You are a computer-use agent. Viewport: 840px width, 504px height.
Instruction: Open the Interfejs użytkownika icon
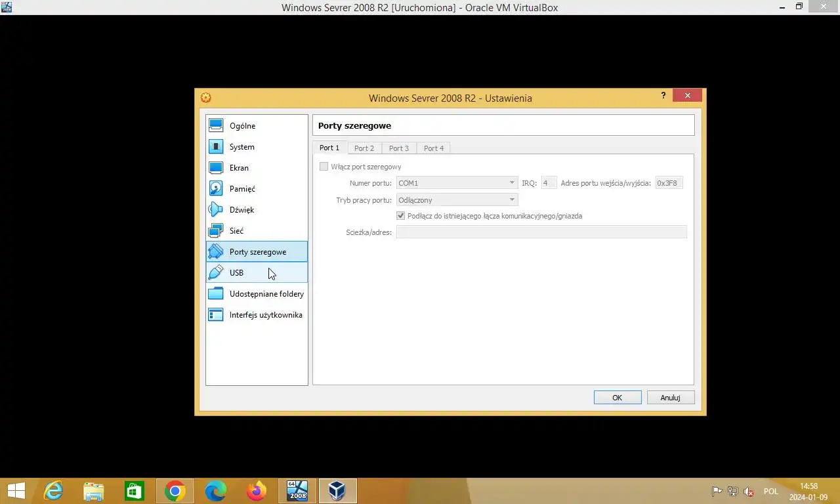[216, 314]
